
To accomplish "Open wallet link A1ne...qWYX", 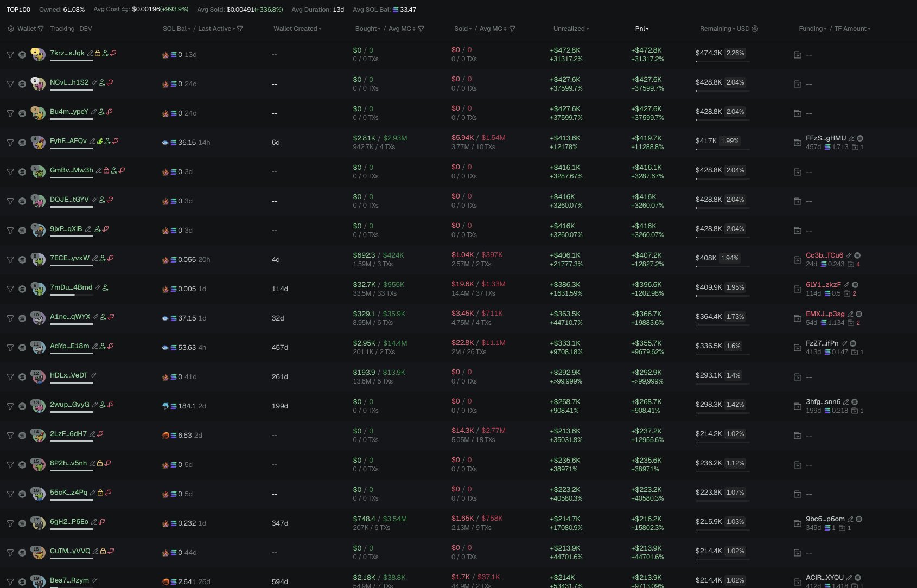I will pyautogui.click(x=70, y=317).
